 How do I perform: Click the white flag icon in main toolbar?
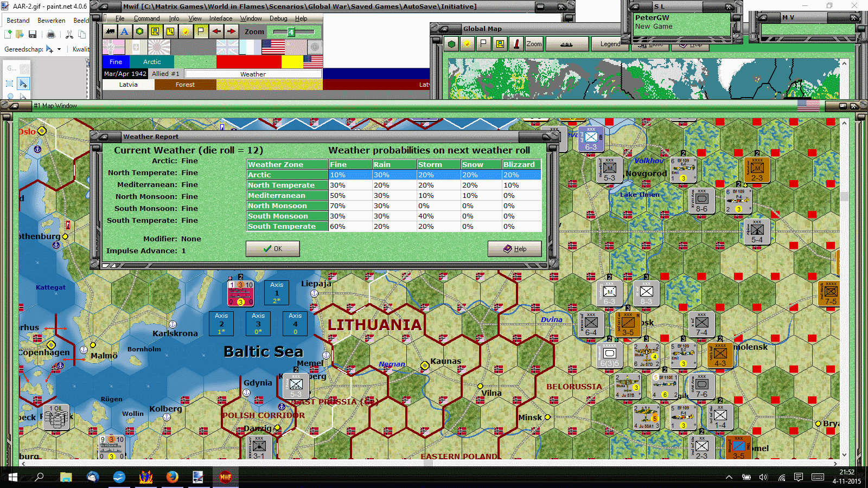[201, 31]
